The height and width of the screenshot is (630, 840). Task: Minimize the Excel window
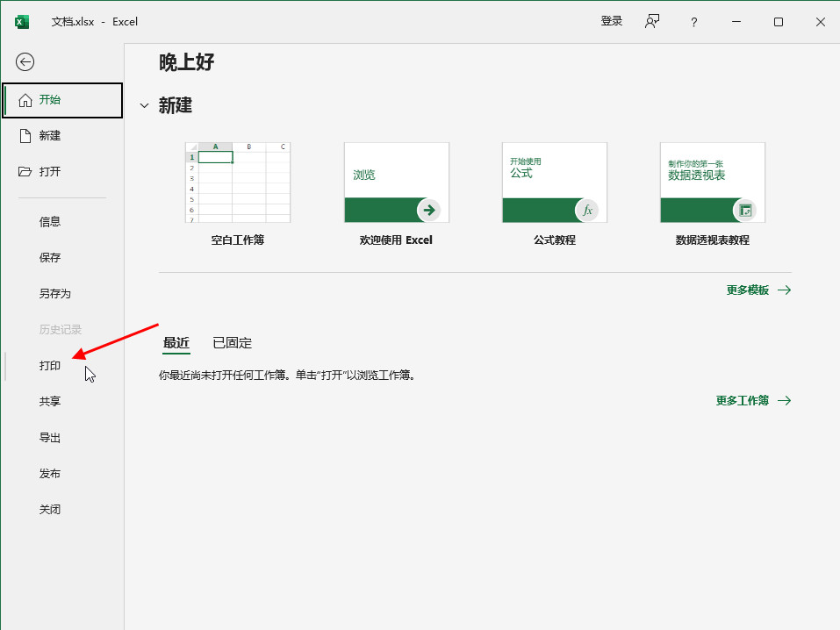pyautogui.click(x=736, y=22)
